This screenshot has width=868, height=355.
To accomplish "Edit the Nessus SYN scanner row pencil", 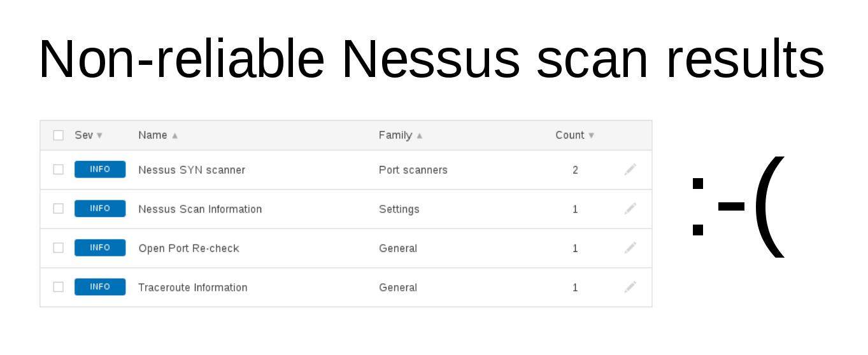I will tap(630, 169).
